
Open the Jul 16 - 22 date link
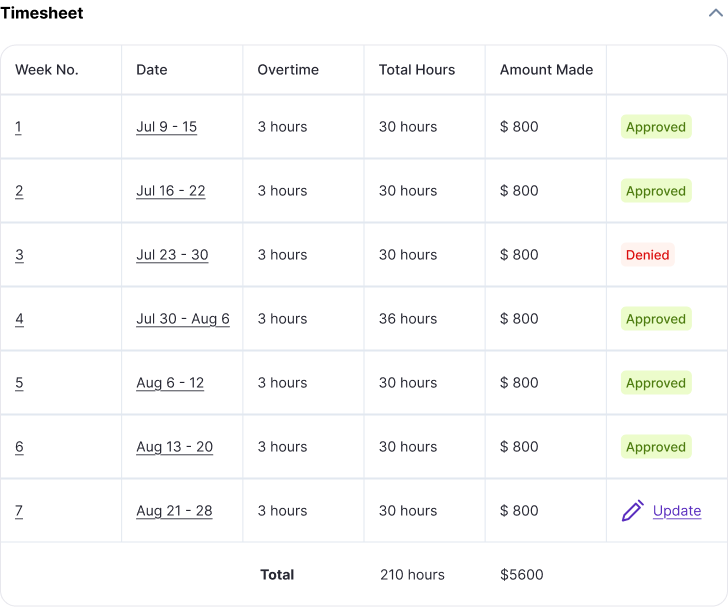click(171, 191)
